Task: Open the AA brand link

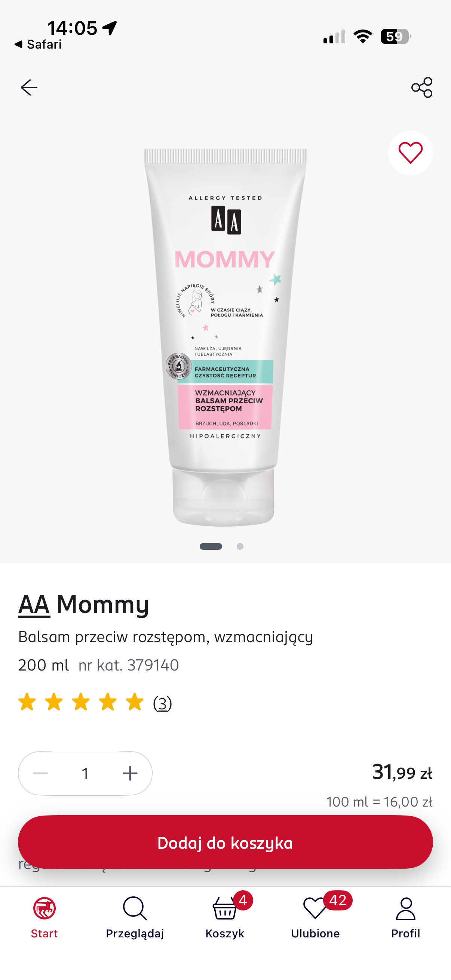Action: (x=34, y=604)
